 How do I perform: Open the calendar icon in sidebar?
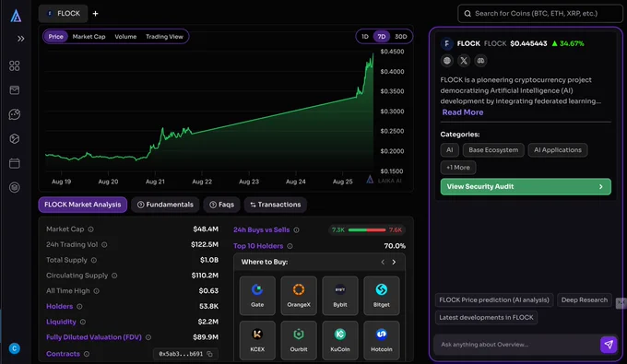pos(15,163)
